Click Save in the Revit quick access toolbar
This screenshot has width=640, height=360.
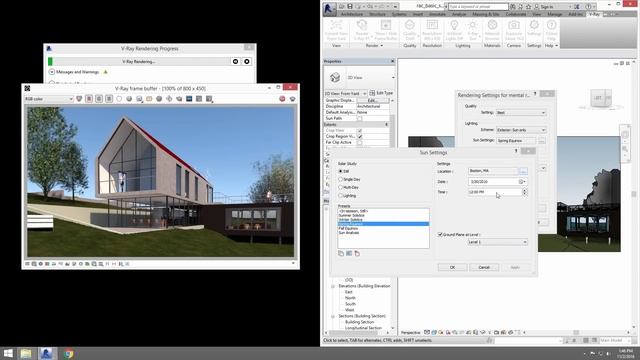click(x=350, y=7)
